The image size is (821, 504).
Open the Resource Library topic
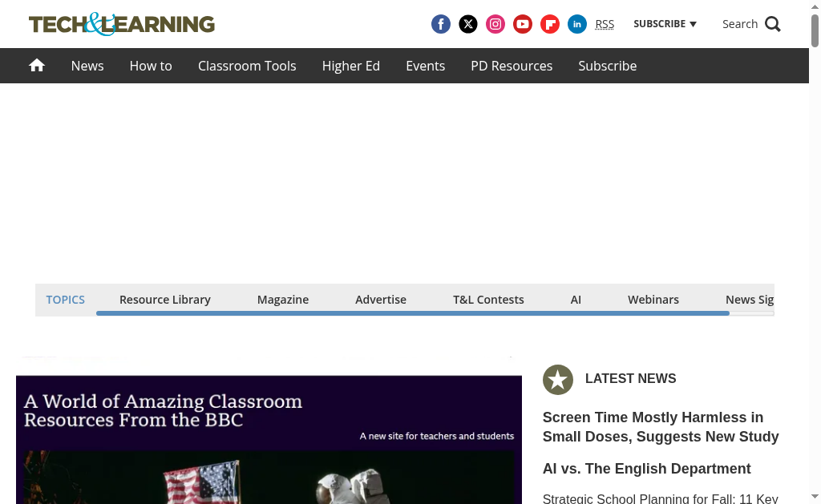click(165, 300)
